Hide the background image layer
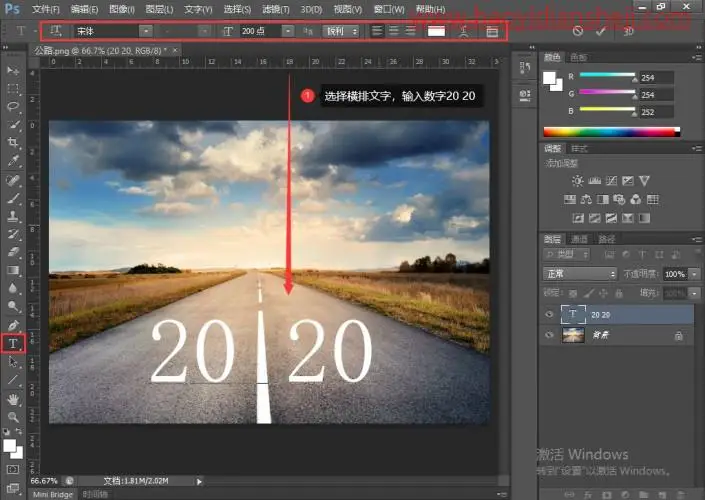 tap(549, 335)
